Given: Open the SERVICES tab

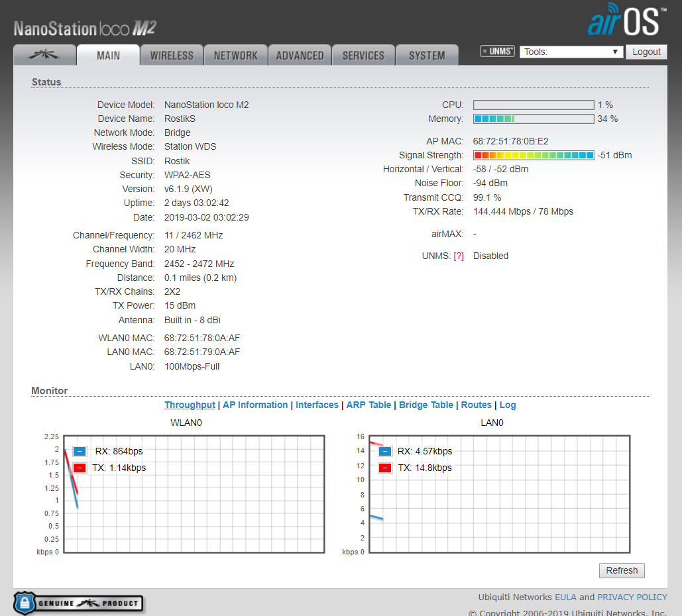Looking at the screenshot, I should click(x=363, y=55).
